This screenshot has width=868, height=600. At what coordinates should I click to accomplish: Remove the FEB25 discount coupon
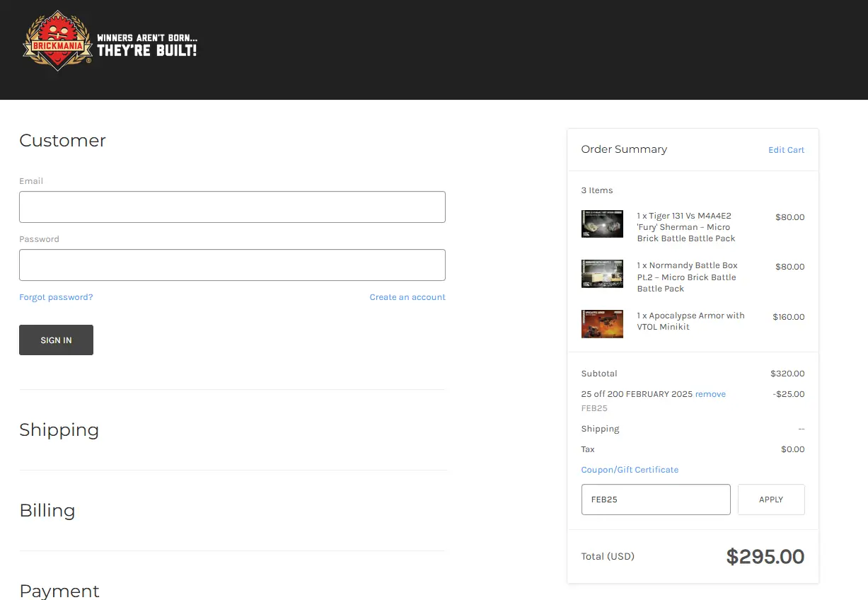coord(710,394)
